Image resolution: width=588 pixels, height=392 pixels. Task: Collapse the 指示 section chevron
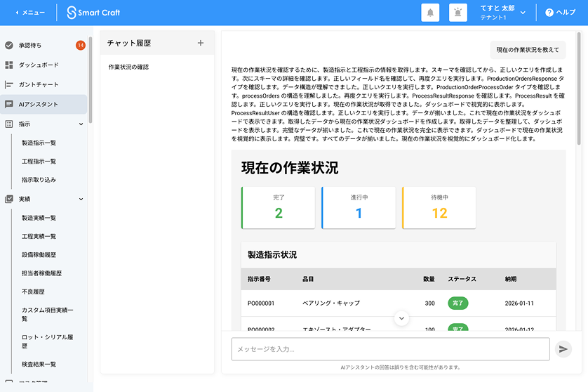81,124
